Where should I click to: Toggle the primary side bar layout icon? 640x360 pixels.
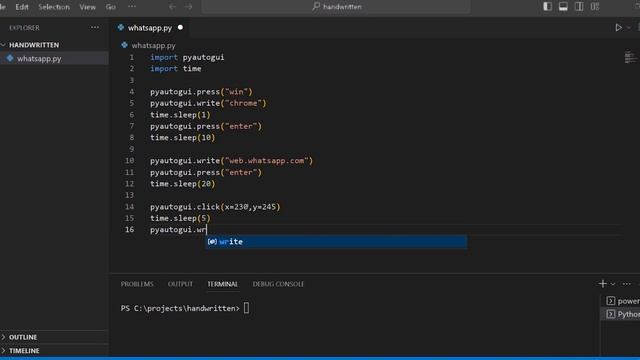coord(547,7)
